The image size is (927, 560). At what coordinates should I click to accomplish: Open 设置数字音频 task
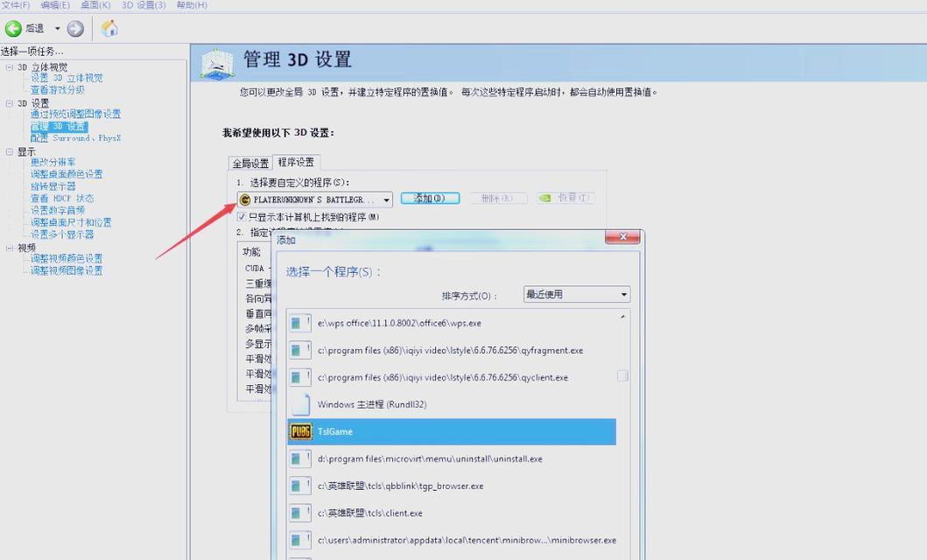tap(58, 210)
